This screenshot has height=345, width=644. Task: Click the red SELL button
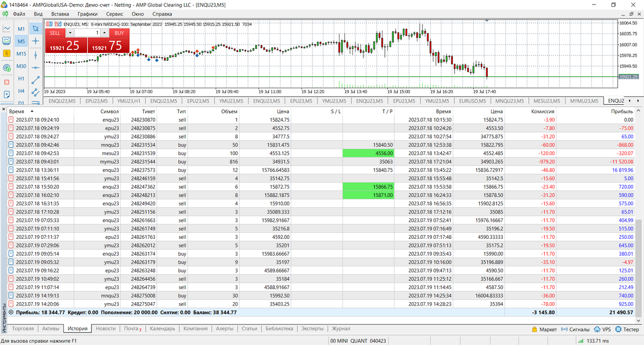pyautogui.click(x=55, y=33)
